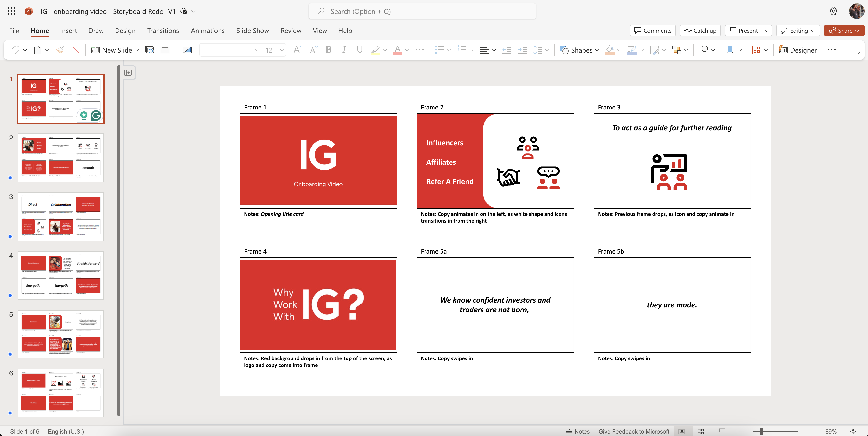
Task: Switch to Slide Sorter view icon
Action: (x=701, y=431)
